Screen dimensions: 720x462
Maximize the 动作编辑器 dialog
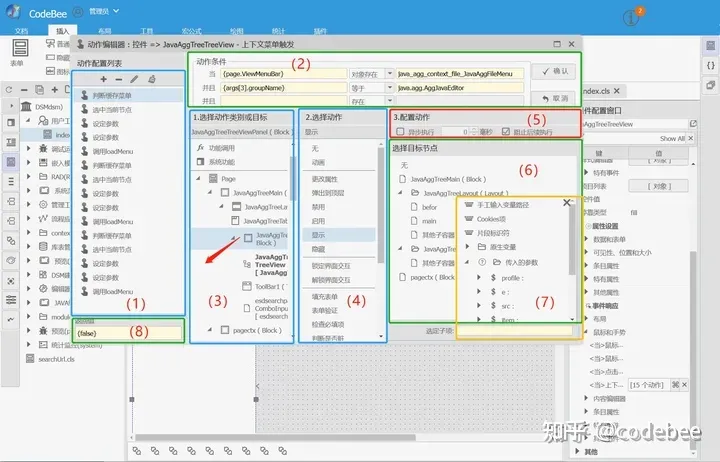click(557, 44)
